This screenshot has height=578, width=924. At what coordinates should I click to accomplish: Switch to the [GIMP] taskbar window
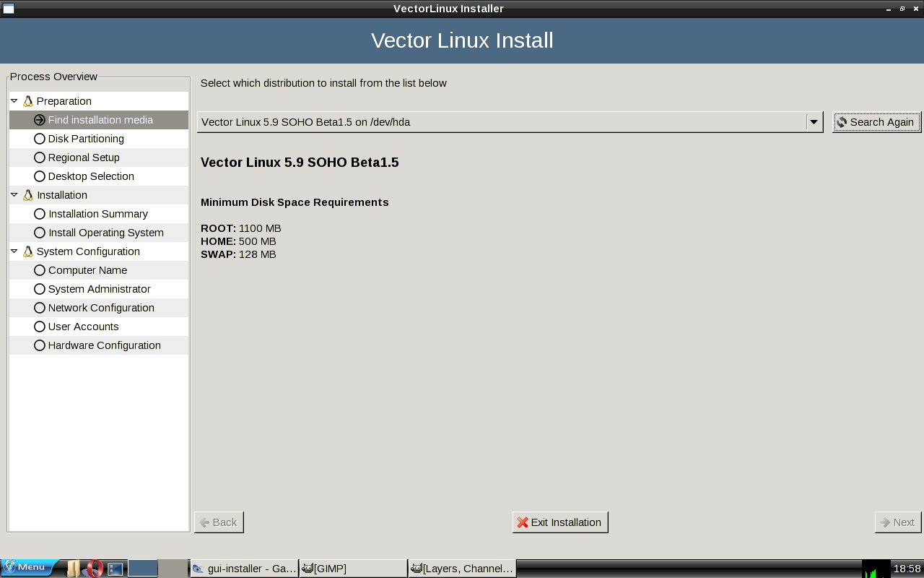click(353, 569)
